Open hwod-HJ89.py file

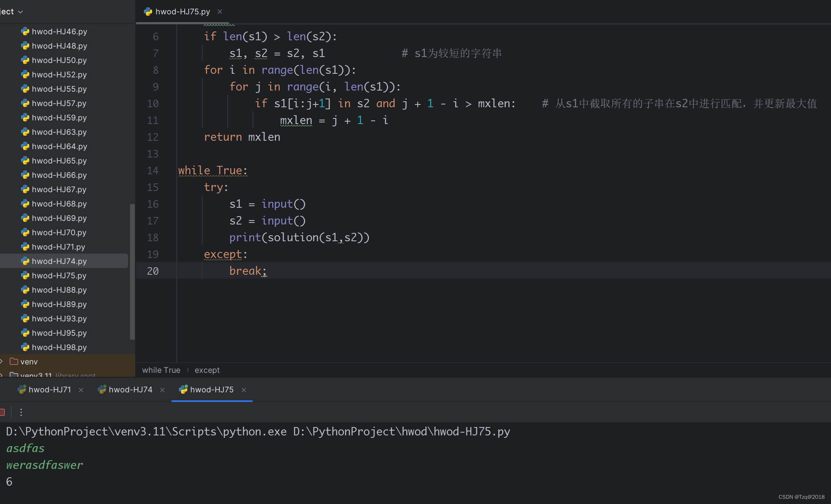coord(59,304)
